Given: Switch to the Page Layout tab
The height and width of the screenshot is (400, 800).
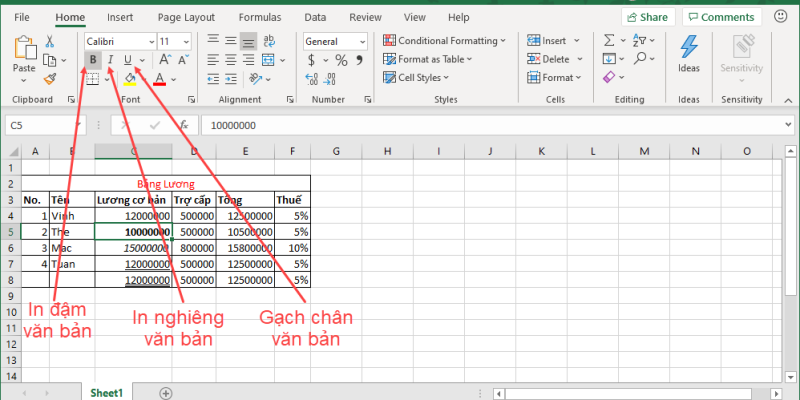Looking at the screenshot, I should (x=186, y=17).
